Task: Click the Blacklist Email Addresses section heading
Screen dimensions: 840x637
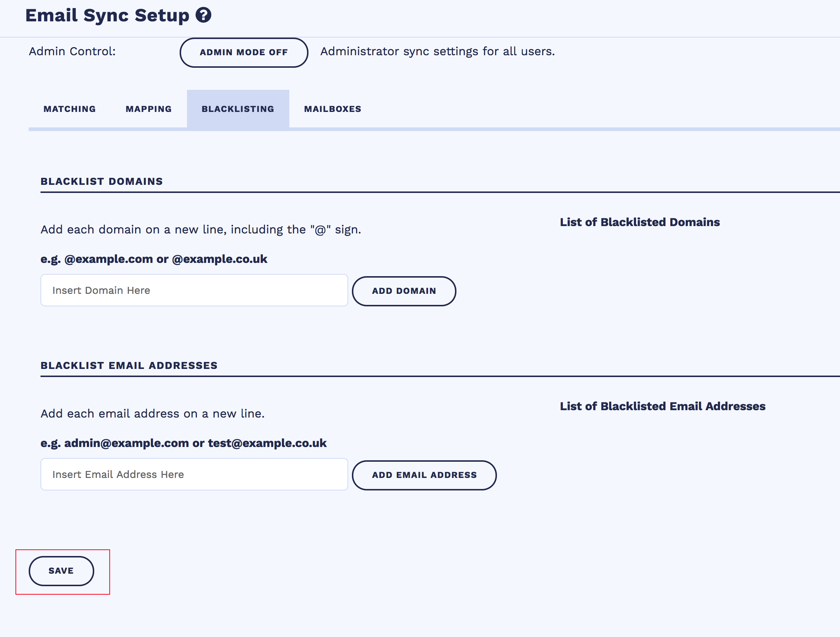Action: point(129,365)
